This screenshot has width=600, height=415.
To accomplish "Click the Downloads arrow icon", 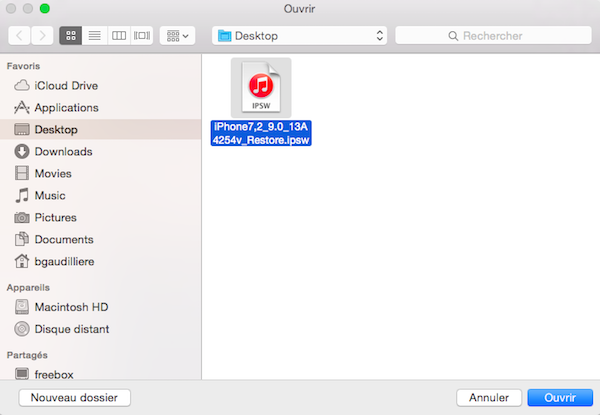I will pyautogui.click(x=22, y=151).
